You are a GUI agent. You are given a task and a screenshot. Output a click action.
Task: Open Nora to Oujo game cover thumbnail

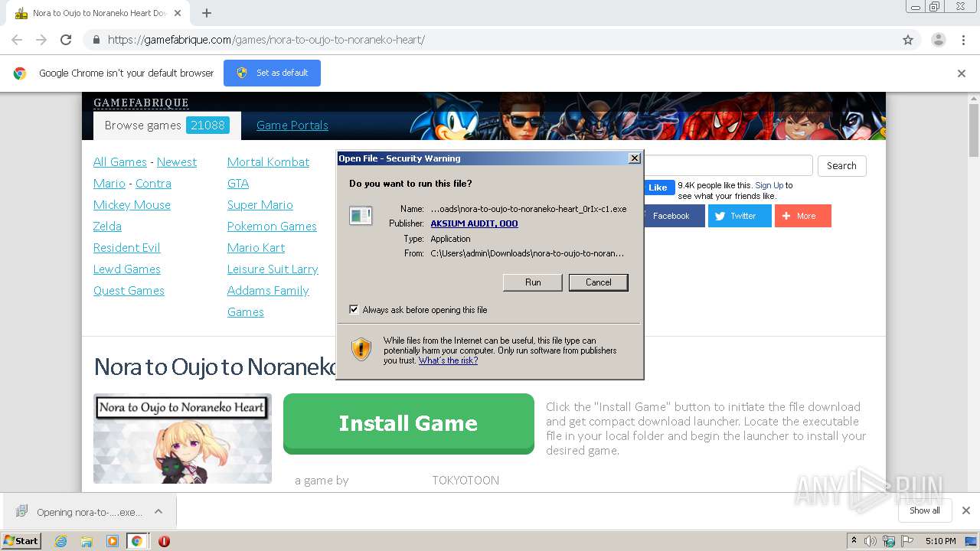(182, 439)
